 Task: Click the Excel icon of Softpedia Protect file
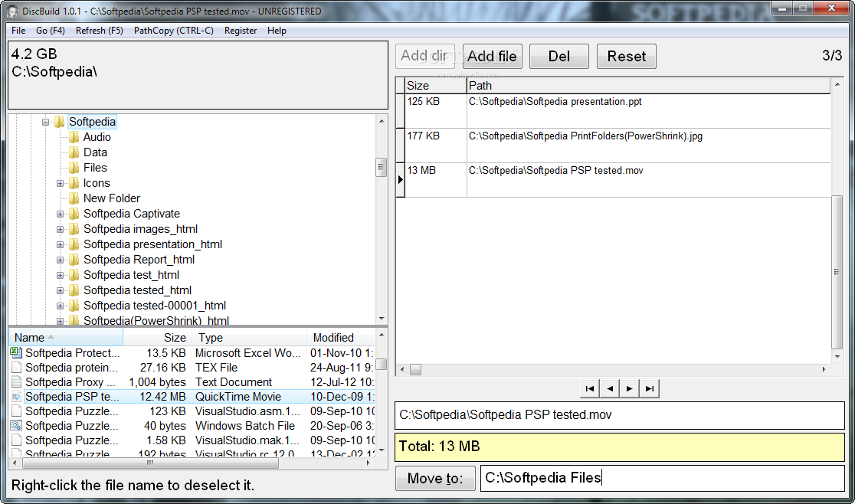pos(16,352)
